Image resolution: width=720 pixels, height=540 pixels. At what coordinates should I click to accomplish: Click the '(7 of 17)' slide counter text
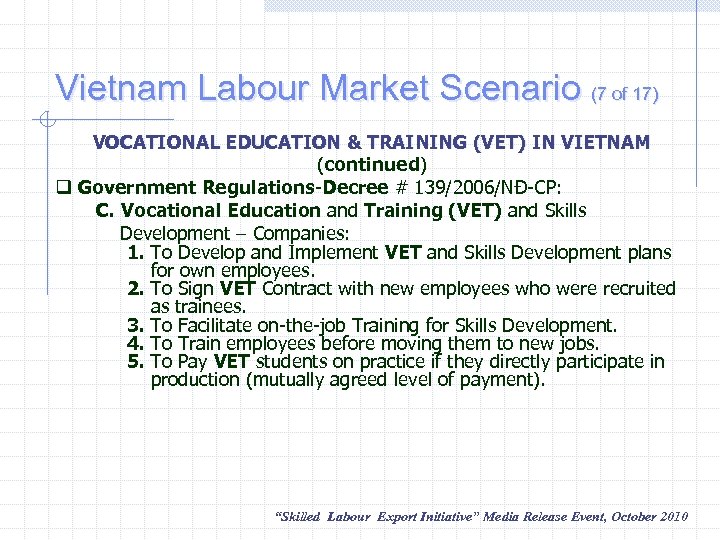pyautogui.click(x=624, y=94)
